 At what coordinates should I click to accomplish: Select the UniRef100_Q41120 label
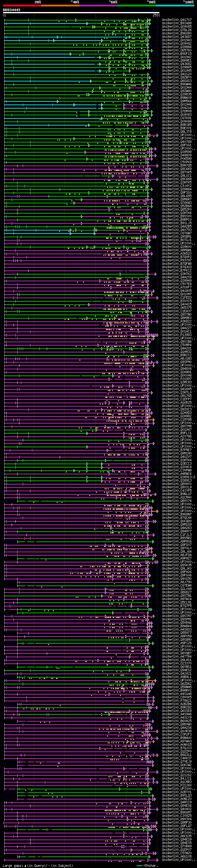(x=177, y=74)
